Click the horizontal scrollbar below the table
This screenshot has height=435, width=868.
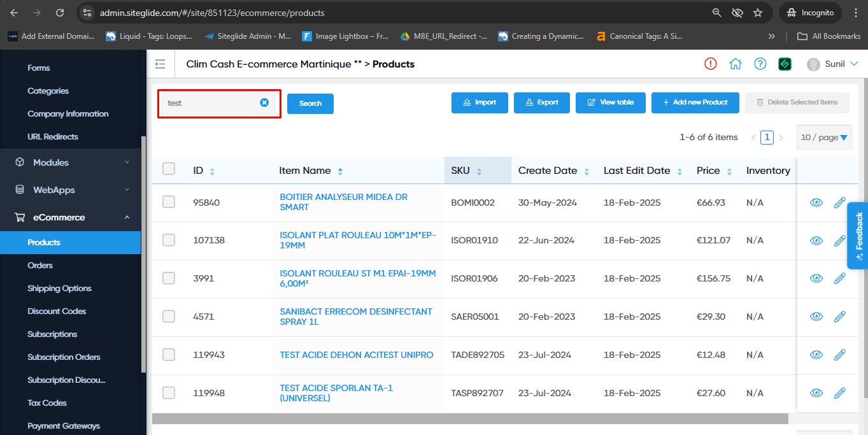tap(470, 418)
